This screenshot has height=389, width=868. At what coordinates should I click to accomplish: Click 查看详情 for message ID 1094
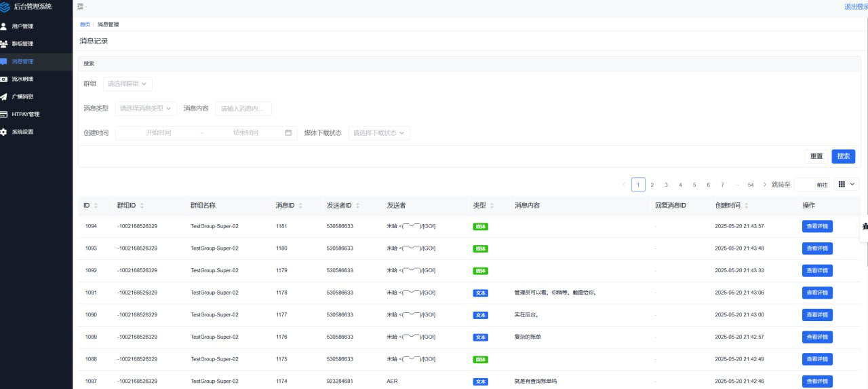(x=816, y=227)
